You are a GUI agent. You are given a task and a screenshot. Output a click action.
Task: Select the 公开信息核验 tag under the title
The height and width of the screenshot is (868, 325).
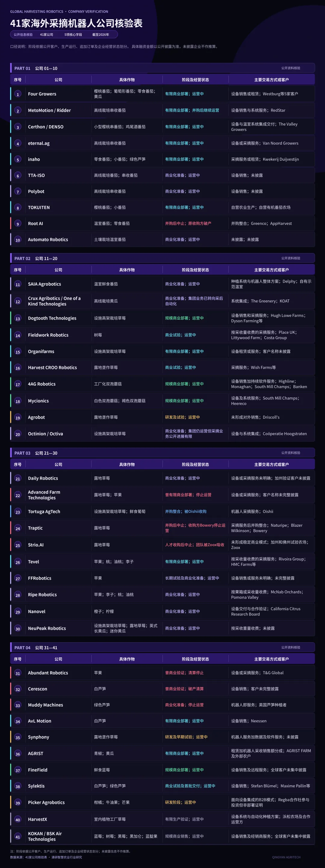point(23,34)
